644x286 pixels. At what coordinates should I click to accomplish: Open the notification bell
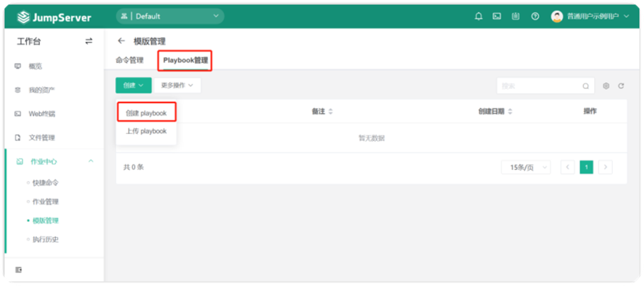[479, 17]
